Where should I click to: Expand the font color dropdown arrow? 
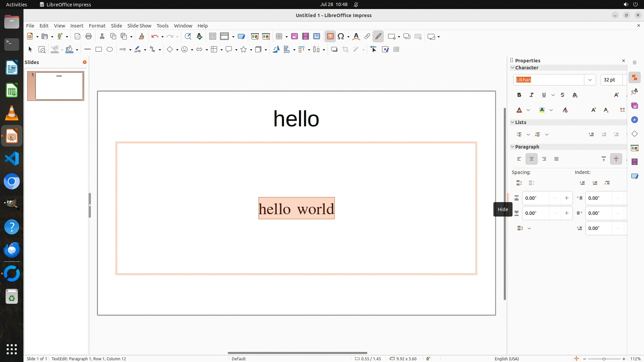click(528, 110)
